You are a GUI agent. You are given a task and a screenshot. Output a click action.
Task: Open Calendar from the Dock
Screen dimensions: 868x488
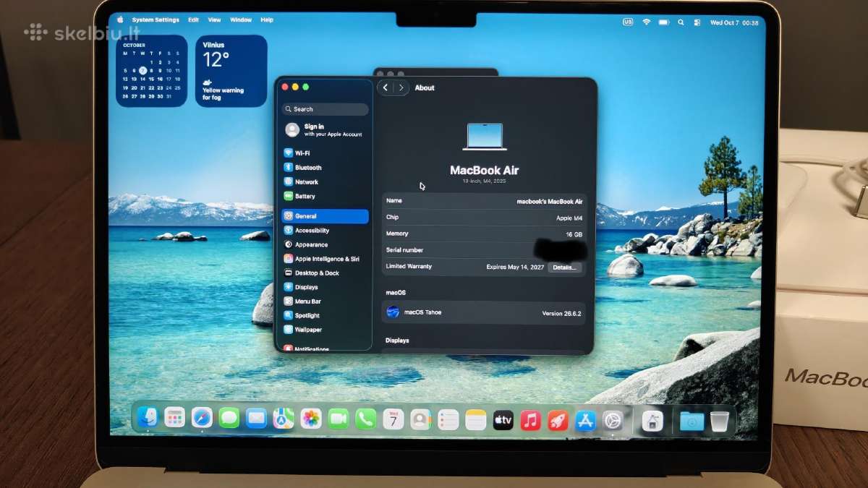coord(393,419)
